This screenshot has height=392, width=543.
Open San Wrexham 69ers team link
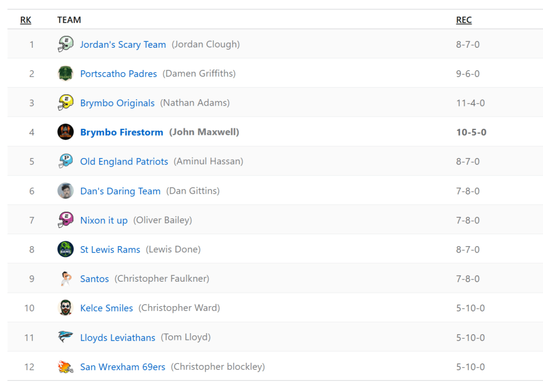pos(122,367)
